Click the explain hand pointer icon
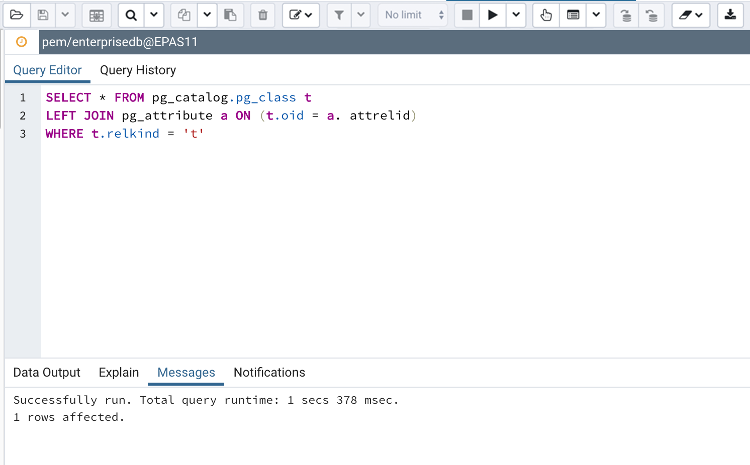The height and width of the screenshot is (465, 750). tap(546, 15)
